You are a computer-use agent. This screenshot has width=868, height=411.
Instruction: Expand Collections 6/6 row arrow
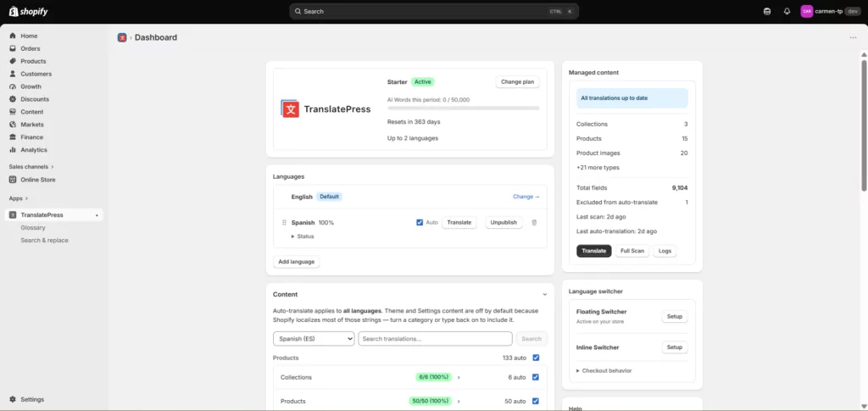(x=459, y=377)
